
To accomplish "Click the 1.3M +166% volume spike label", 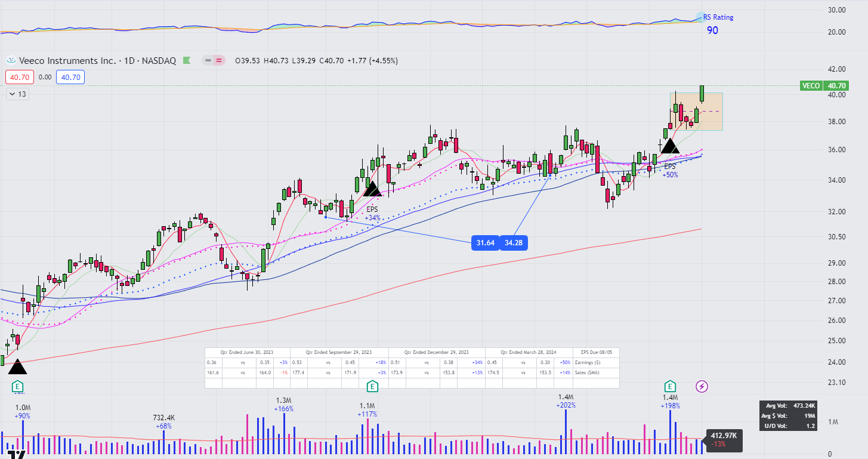I will pyautogui.click(x=284, y=405).
